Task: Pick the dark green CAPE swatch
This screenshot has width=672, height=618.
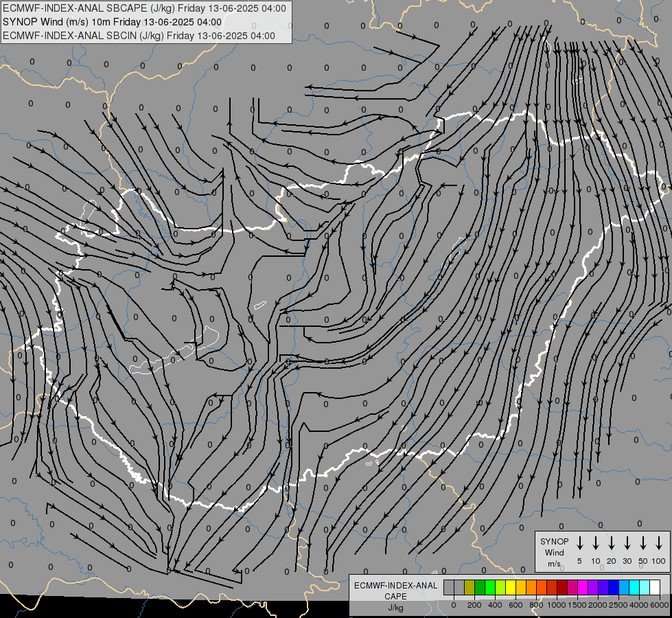Action: click(x=480, y=587)
